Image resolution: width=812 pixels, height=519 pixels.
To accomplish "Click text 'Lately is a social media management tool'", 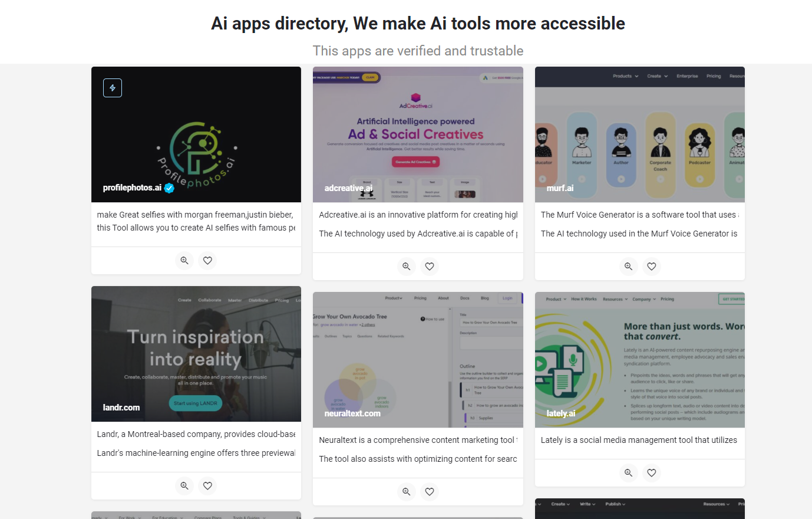I will point(639,440).
